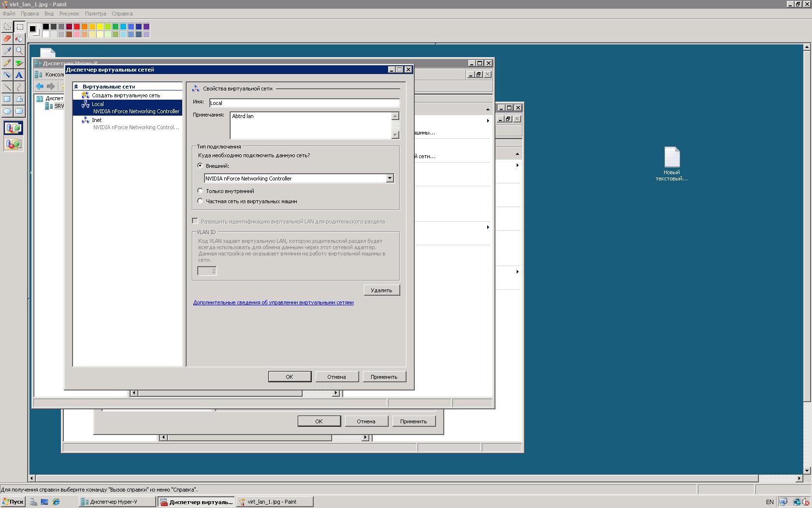Open the Пуск start menu

(13, 502)
